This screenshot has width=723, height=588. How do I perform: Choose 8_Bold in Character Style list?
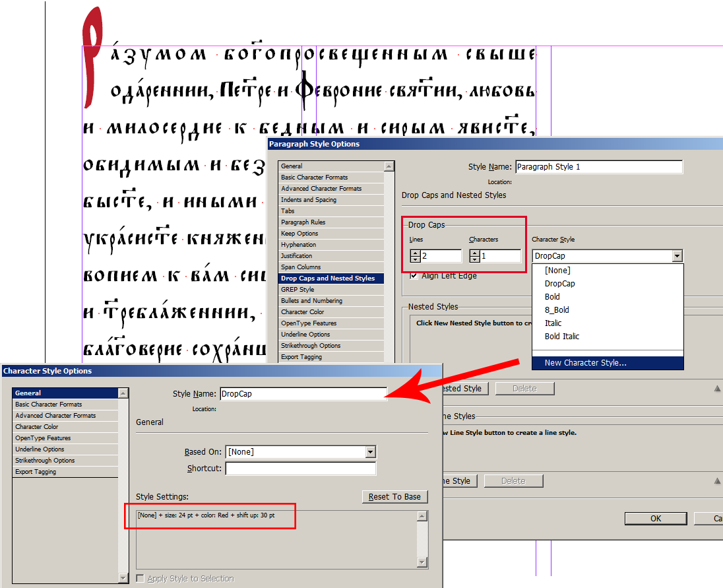pyautogui.click(x=557, y=310)
